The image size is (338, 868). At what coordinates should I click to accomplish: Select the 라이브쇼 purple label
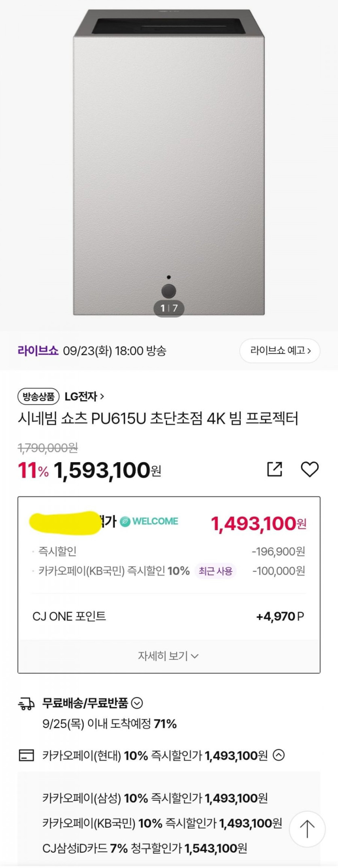(38, 351)
